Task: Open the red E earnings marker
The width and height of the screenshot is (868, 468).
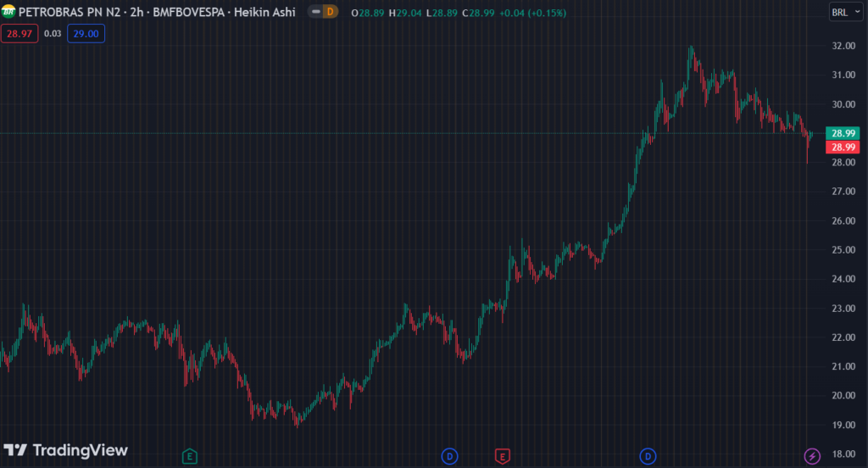Action: [x=502, y=456]
